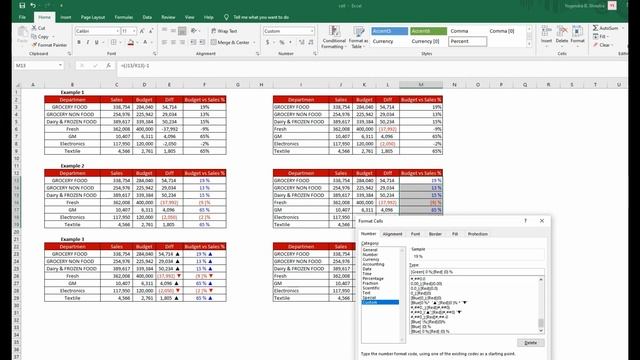Viewport: 640px width, 360px height.
Task: Decrease the indent
Action: point(193,42)
